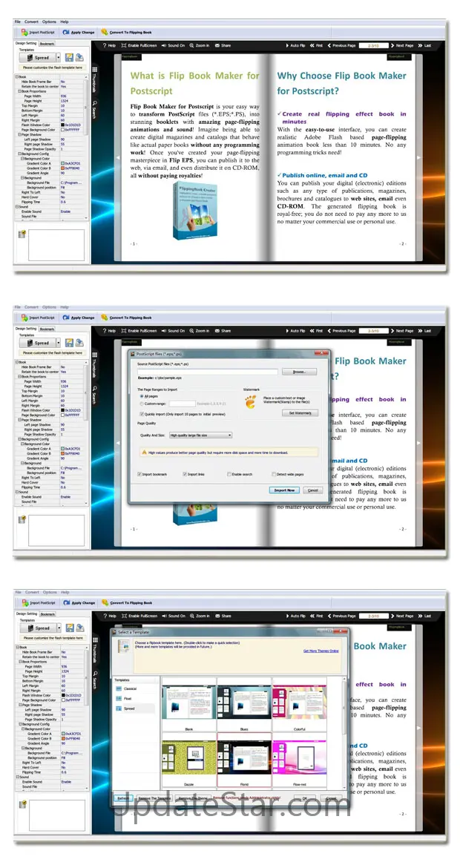
Task: Click Cancel in PostScript files dialog
Action: click(313, 490)
